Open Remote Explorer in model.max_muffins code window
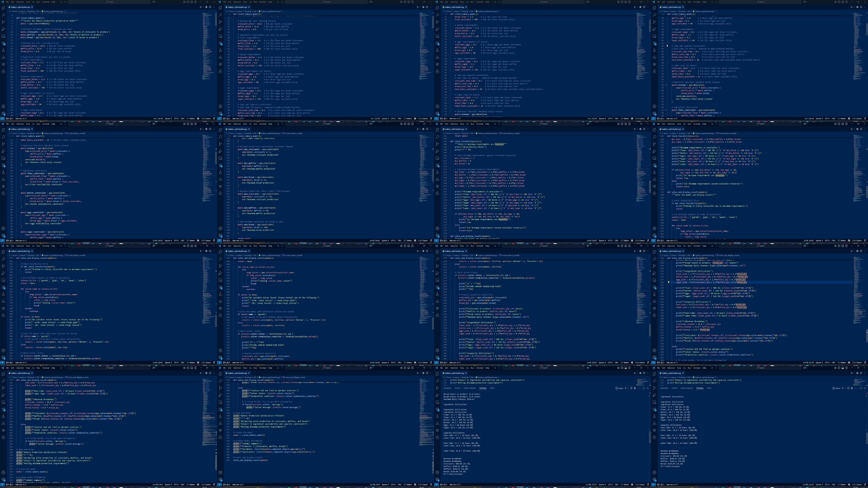This screenshot has height=488, width=868. [x=220, y=158]
